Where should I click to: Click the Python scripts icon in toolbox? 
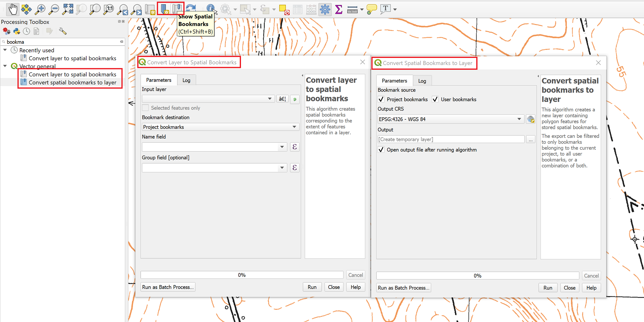[x=17, y=31]
